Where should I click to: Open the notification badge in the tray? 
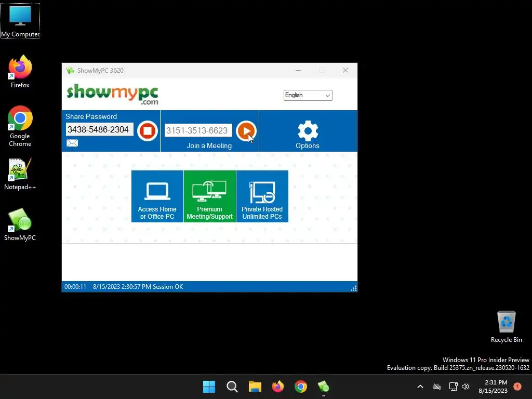point(517,387)
